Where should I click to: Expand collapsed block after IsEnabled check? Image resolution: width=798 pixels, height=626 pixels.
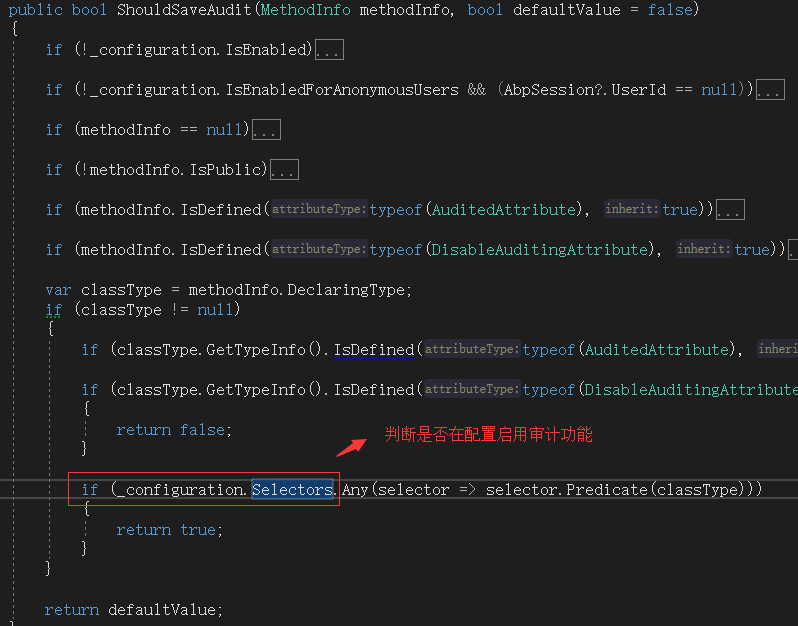click(x=329, y=50)
